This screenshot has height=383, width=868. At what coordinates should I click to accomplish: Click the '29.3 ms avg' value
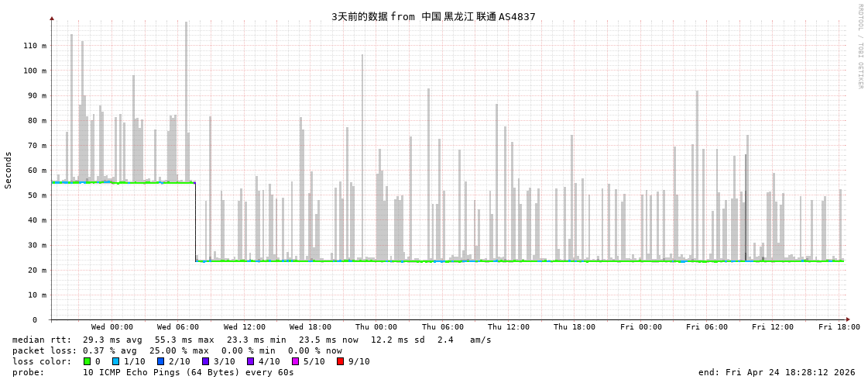[x=112, y=340]
